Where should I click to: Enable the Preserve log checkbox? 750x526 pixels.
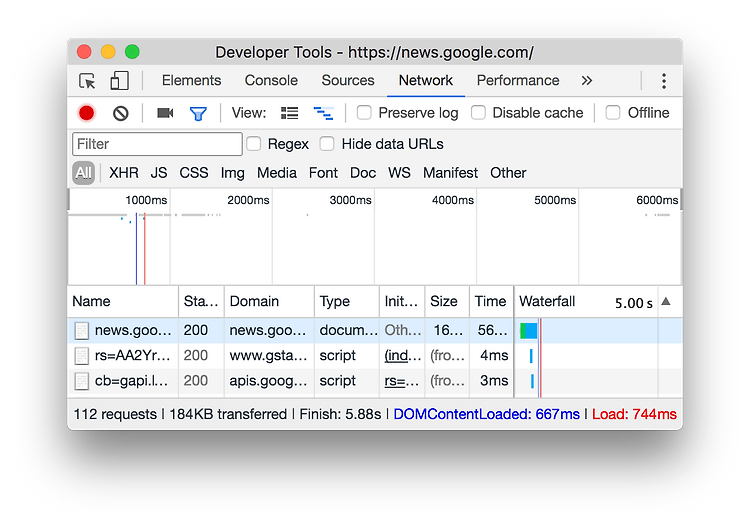[364, 113]
